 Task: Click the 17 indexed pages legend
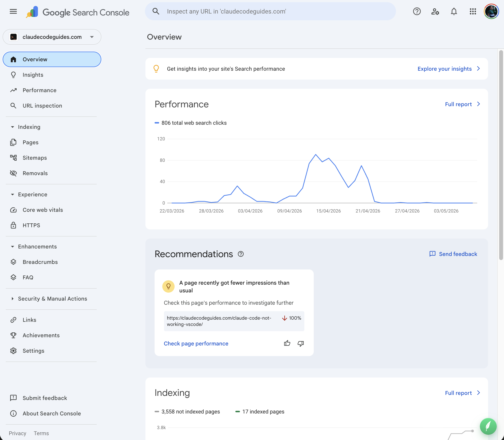point(260,412)
